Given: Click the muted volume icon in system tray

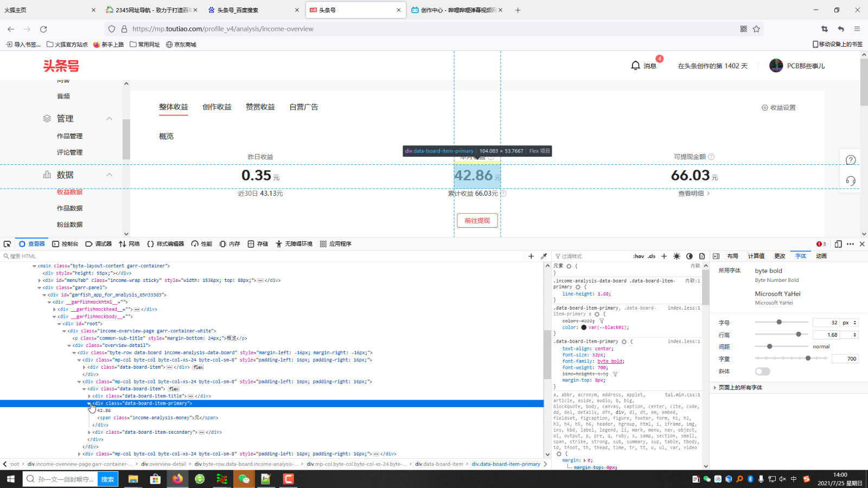Looking at the screenshot, I should tap(782, 479).
